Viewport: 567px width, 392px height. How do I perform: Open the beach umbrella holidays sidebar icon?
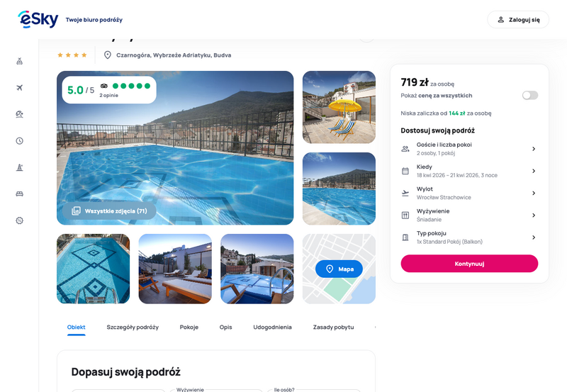point(20,114)
